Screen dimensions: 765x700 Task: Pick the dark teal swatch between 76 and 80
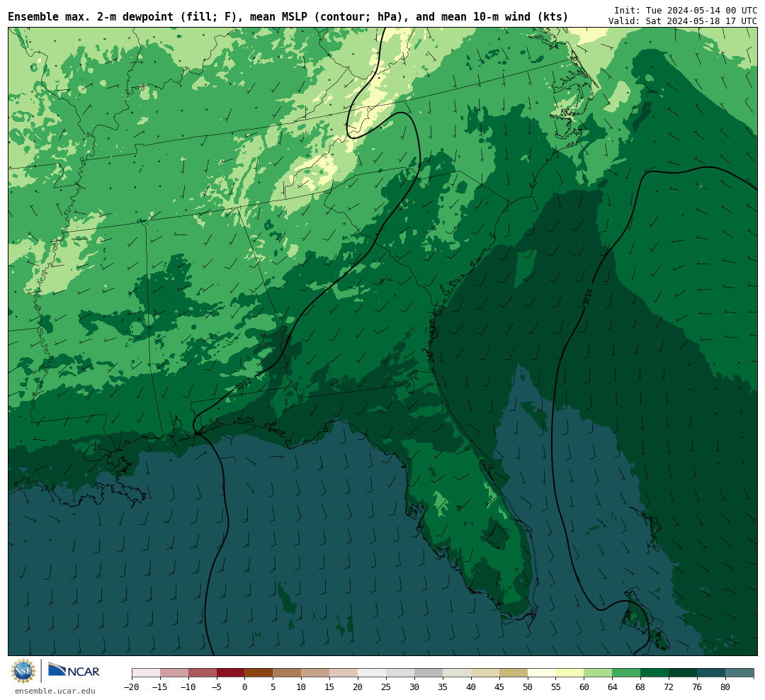pyautogui.click(x=712, y=674)
